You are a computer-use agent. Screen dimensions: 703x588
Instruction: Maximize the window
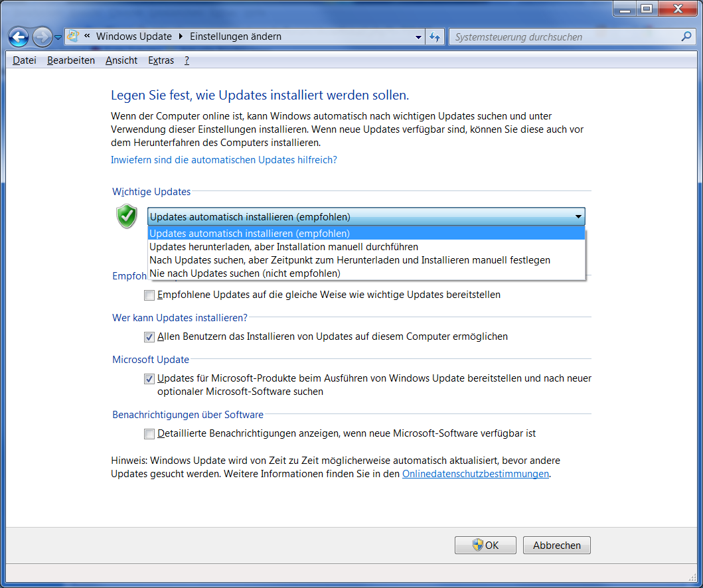point(647,9)
